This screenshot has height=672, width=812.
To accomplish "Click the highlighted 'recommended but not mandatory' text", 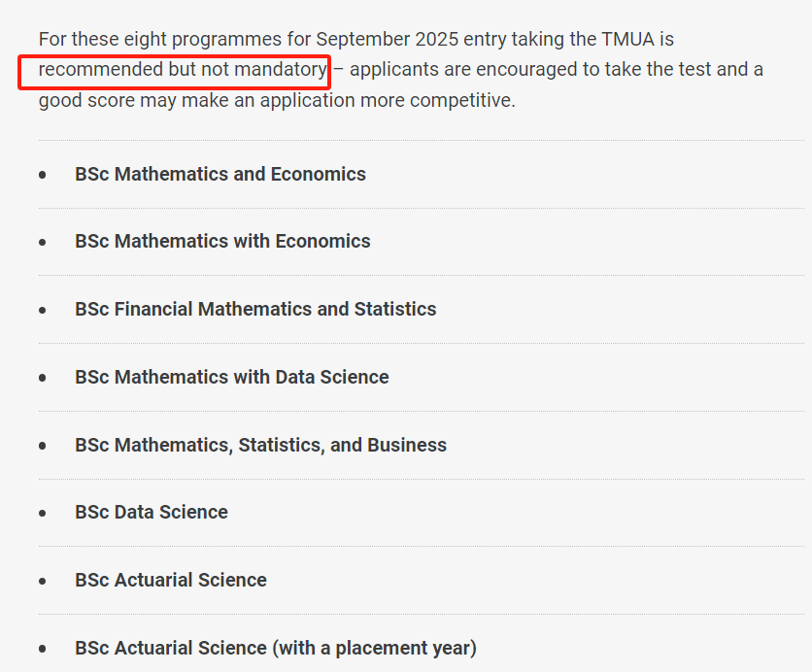I will [183, 69].
